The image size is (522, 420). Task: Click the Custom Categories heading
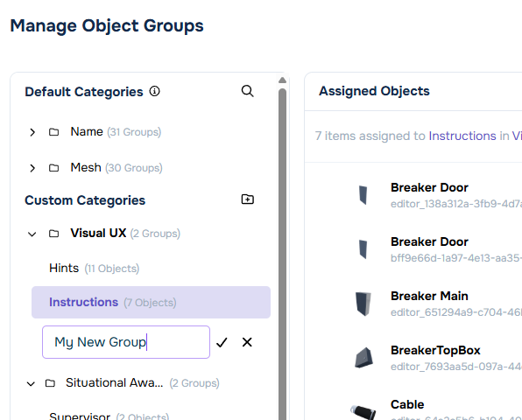85,200
